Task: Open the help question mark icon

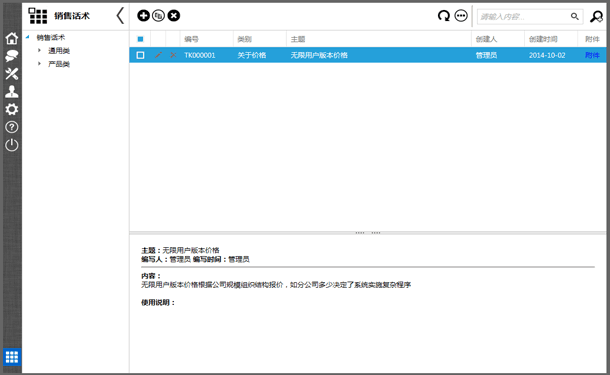Action: coord(12,127)
